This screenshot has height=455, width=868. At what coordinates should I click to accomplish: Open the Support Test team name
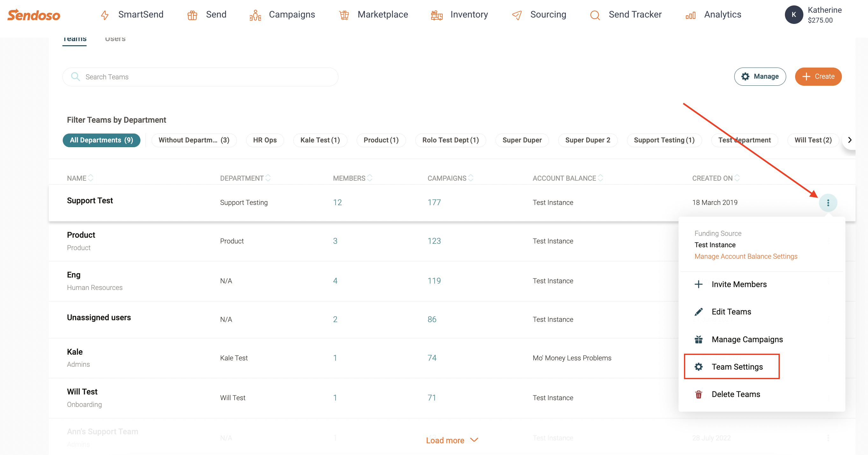coord(90,201)
